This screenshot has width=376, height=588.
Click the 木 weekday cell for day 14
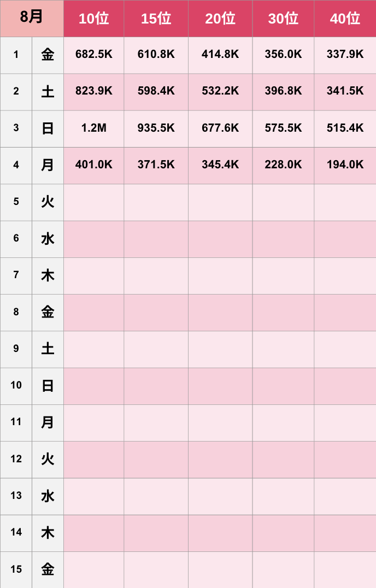(x=48, y=533)
